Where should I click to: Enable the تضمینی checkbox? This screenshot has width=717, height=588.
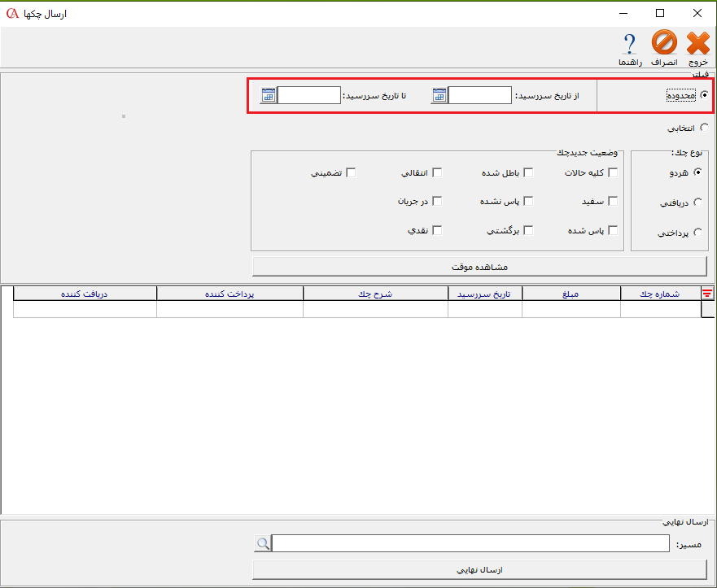pyautogui.click(x=351, y=172)
